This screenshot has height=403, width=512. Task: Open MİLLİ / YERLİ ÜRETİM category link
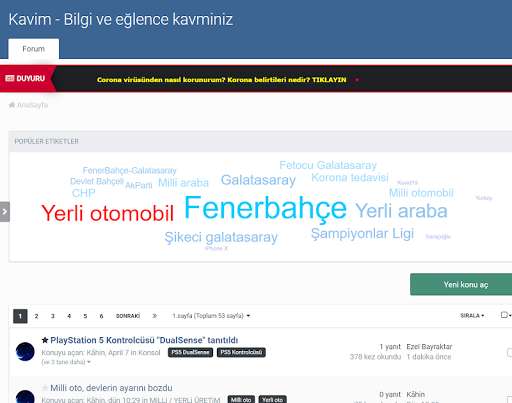click(x=185, y=400)
